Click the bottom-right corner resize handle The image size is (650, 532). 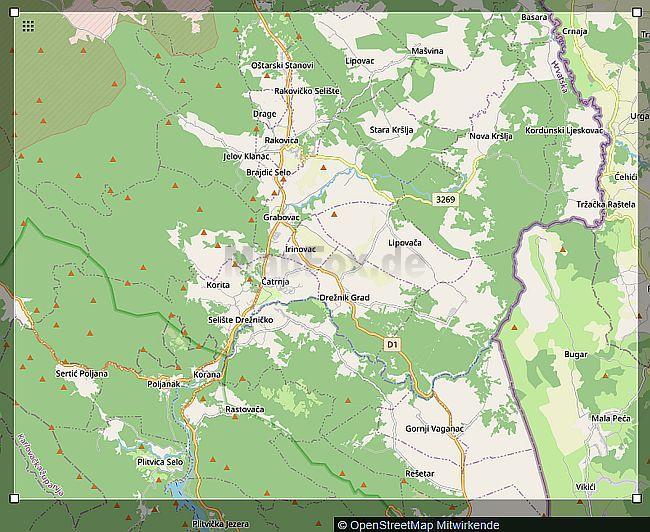coord(637,498)
